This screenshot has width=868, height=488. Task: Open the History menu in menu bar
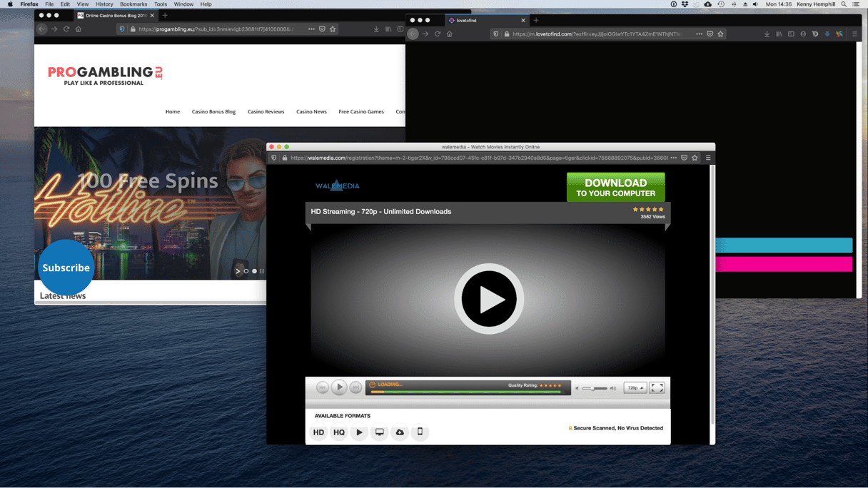click(104, 4)
